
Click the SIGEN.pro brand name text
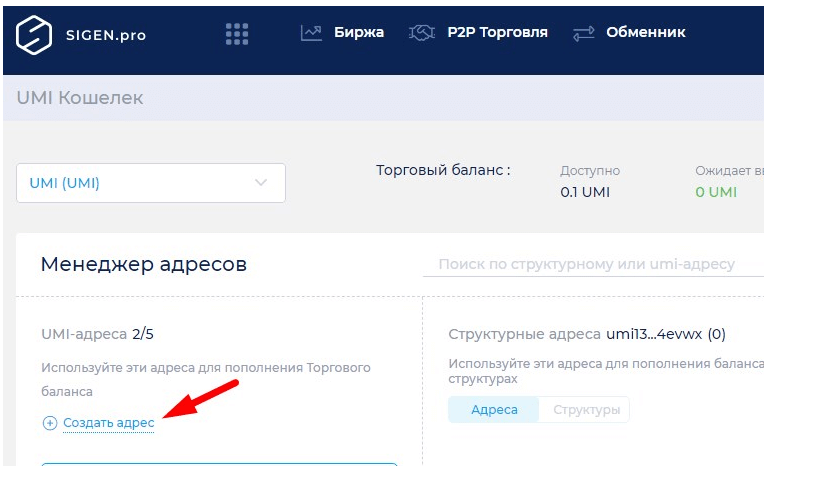[106, 35]
